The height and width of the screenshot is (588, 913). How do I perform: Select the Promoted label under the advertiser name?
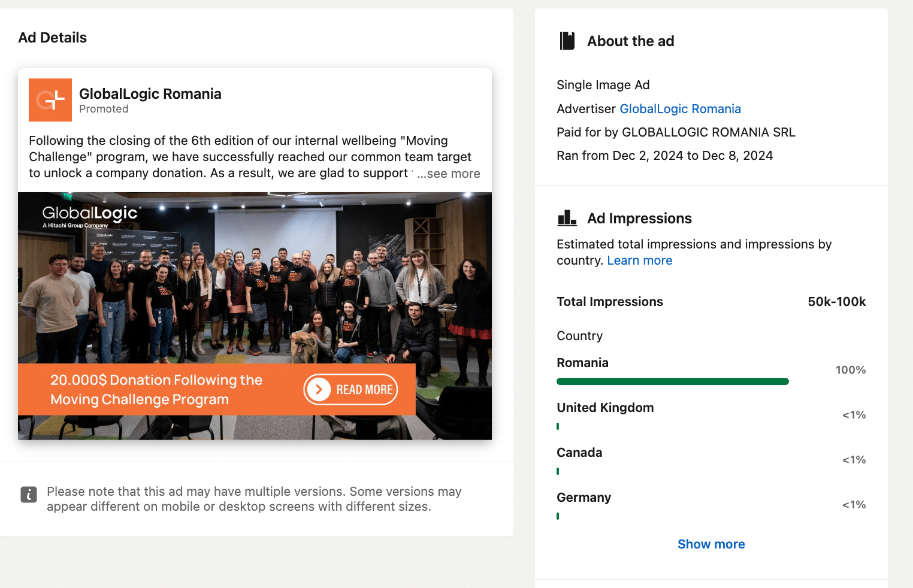(104, 109)
